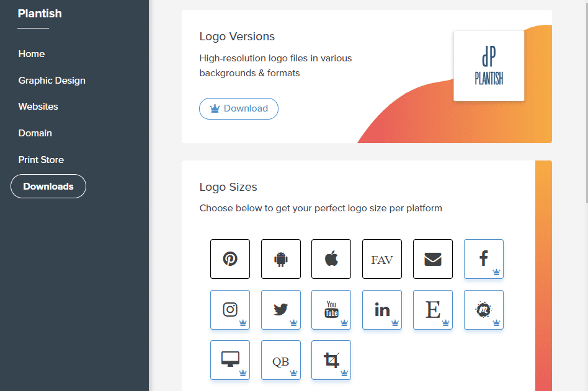
Task: Select the LinkedIn logo size icon
Action: click(x=381, y=310)
